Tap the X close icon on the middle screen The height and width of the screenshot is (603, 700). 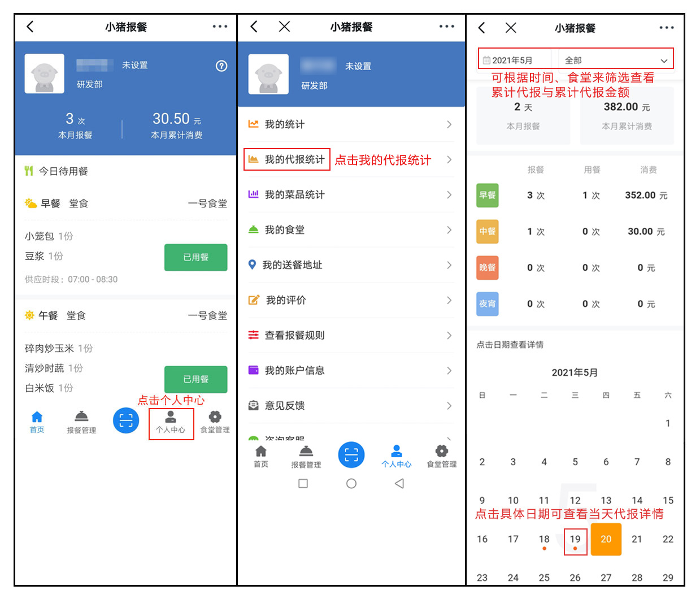(x=284, y=27)
